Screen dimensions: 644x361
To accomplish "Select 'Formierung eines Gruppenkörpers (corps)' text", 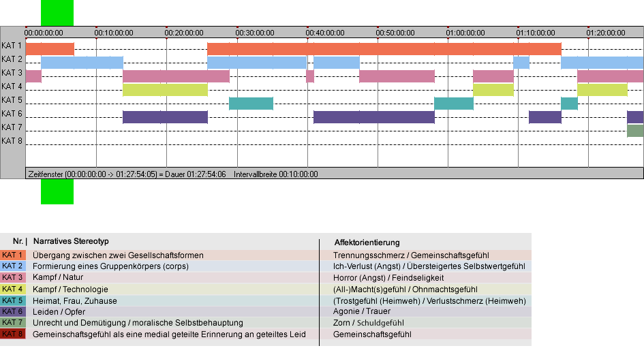I will [110, 266].
